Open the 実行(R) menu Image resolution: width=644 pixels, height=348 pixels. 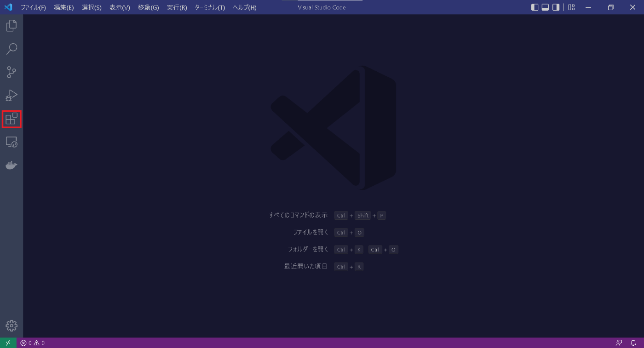(177, 7)
